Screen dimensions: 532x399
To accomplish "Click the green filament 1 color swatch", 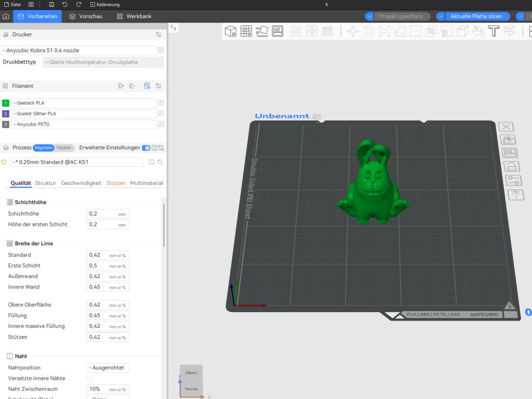I will [5, 103].
